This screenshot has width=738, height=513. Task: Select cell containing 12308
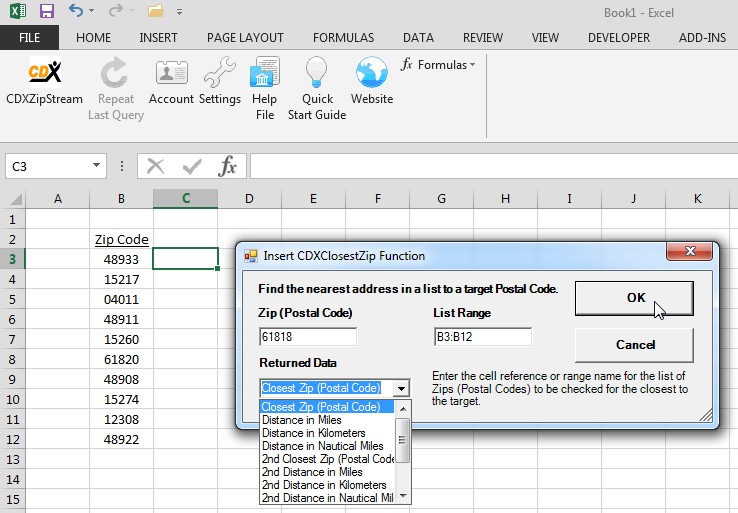tap(121, 419)
